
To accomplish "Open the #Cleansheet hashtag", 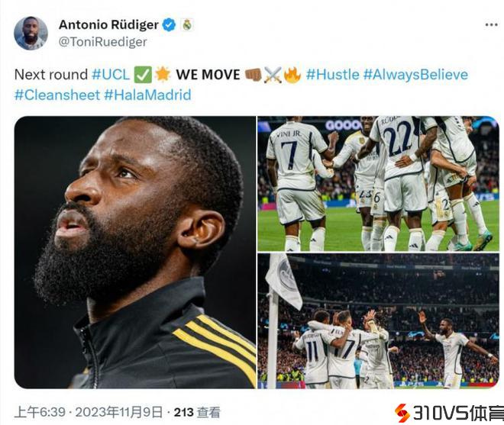I will [x=57, y=95].
